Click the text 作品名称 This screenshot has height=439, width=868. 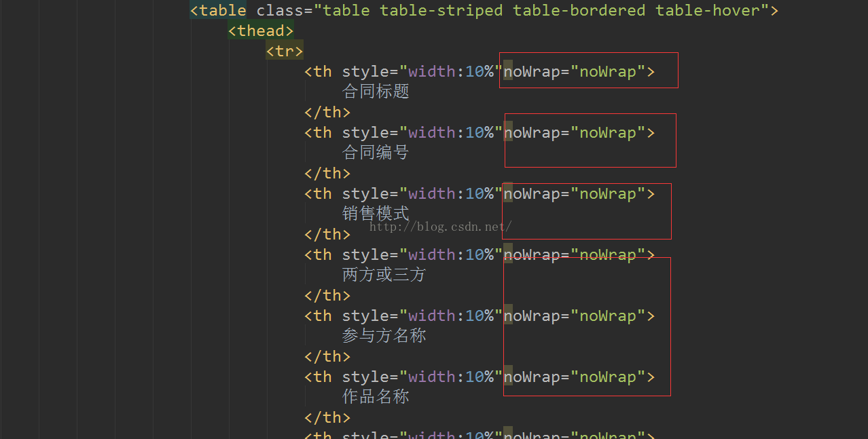click(376, 397)
